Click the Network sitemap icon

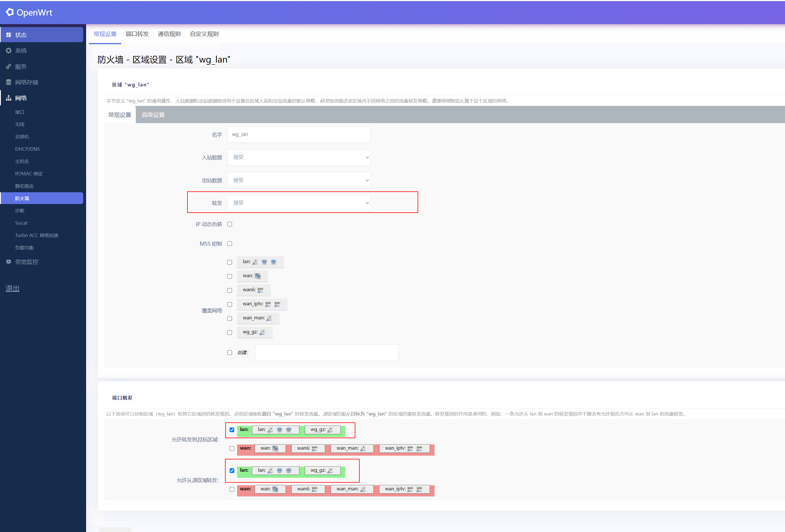pyautogui.click(x=9, y=98)
